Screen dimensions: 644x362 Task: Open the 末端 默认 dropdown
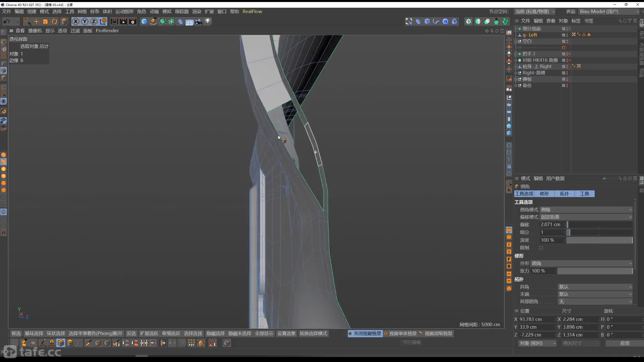pyautogui.click(x=595, y=294)
